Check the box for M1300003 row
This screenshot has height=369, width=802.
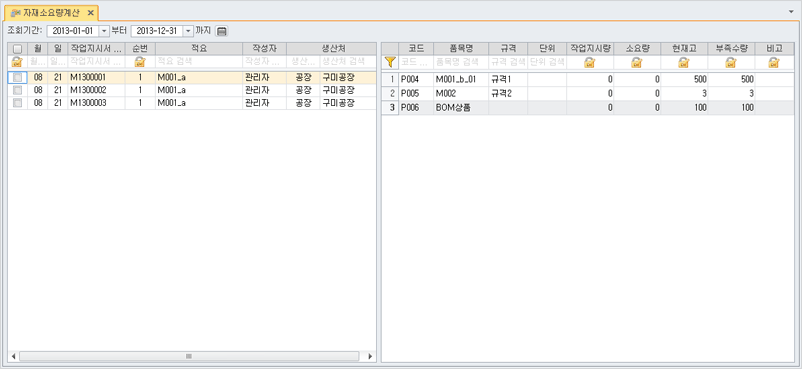(x=17, y=103)
